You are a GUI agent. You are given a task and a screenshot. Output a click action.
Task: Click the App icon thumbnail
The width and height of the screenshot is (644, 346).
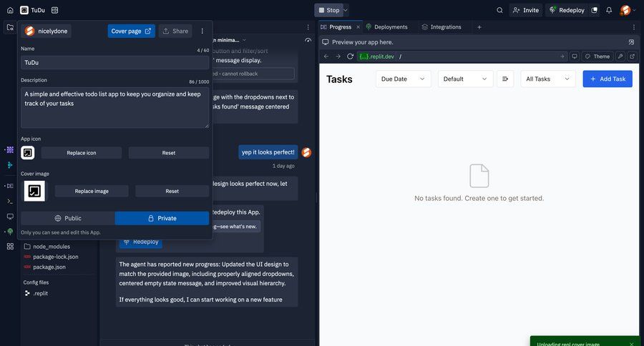[x=27, y=153]
